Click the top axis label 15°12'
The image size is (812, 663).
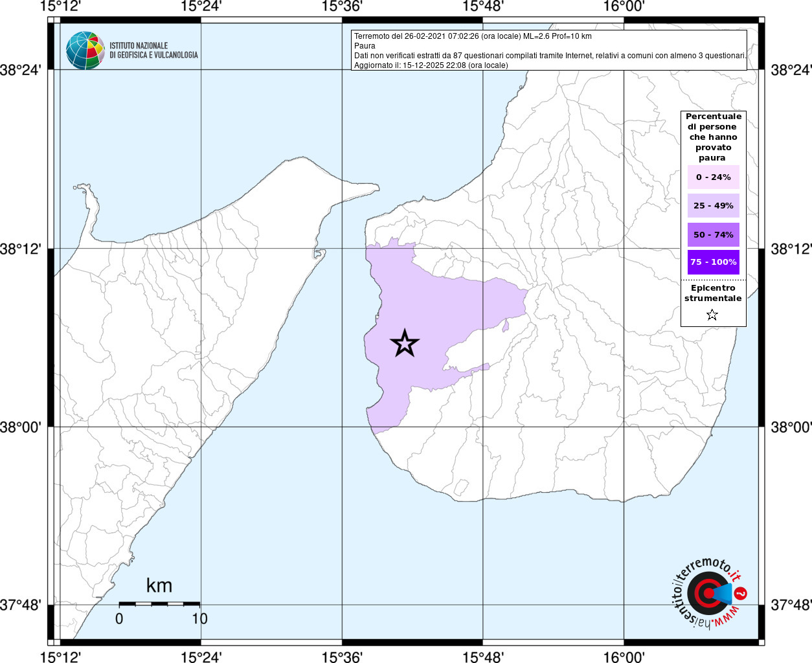point(60,6)
